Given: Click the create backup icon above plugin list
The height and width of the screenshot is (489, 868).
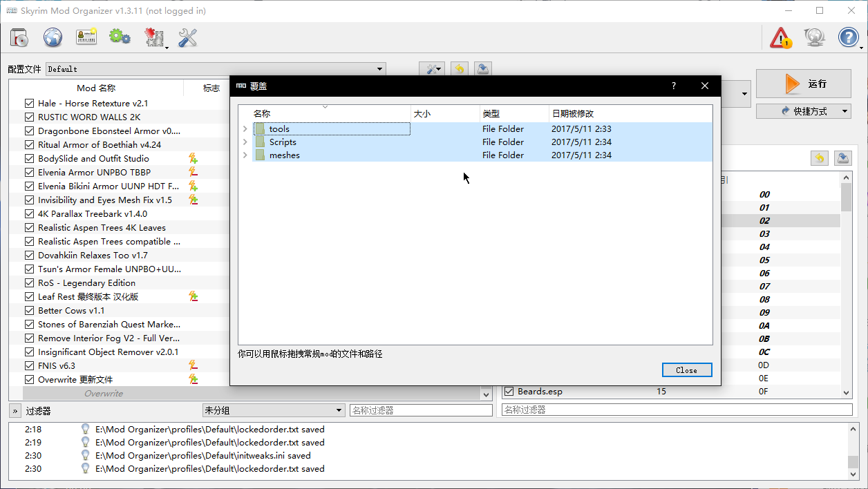Looking at the screenshot, I should (x=842, y=158).
